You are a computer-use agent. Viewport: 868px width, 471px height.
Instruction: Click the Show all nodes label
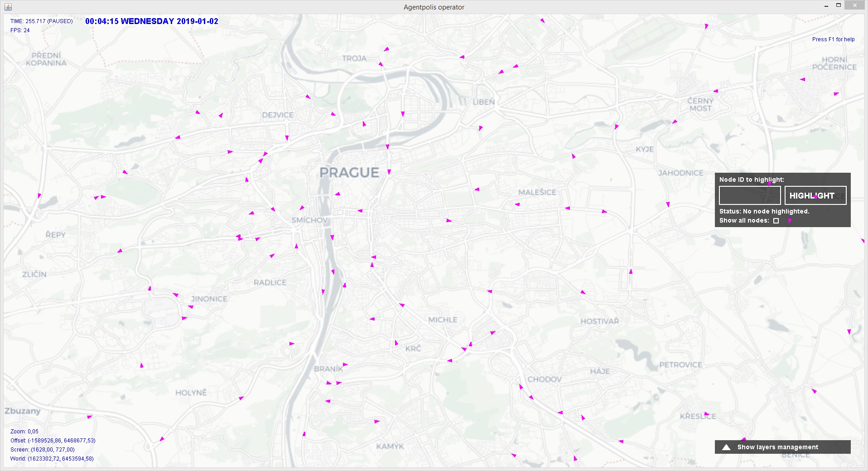pyautogui.click(x=744, y=220)
